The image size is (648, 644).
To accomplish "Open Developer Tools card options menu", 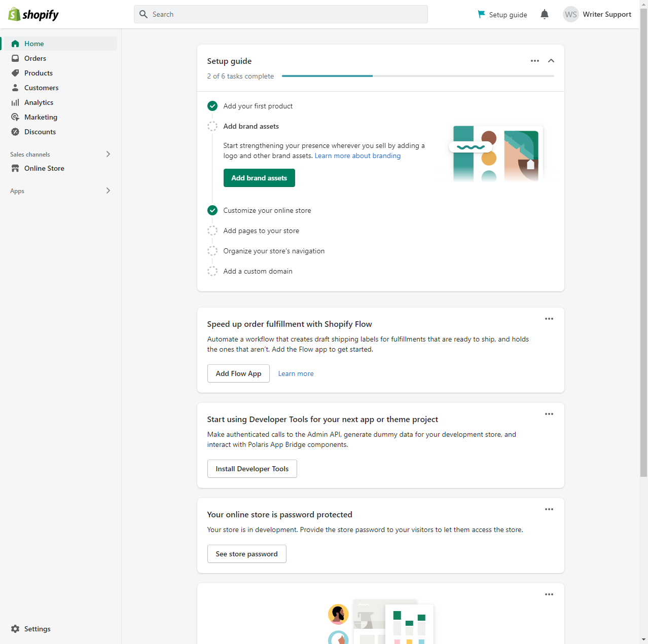I will [x=549, y=414].
